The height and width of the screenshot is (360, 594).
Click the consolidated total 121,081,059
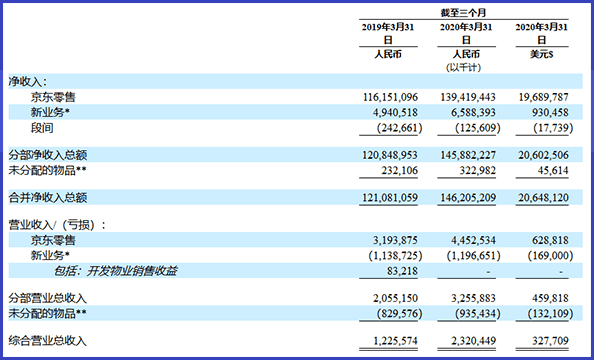click(x=390, y=197)
